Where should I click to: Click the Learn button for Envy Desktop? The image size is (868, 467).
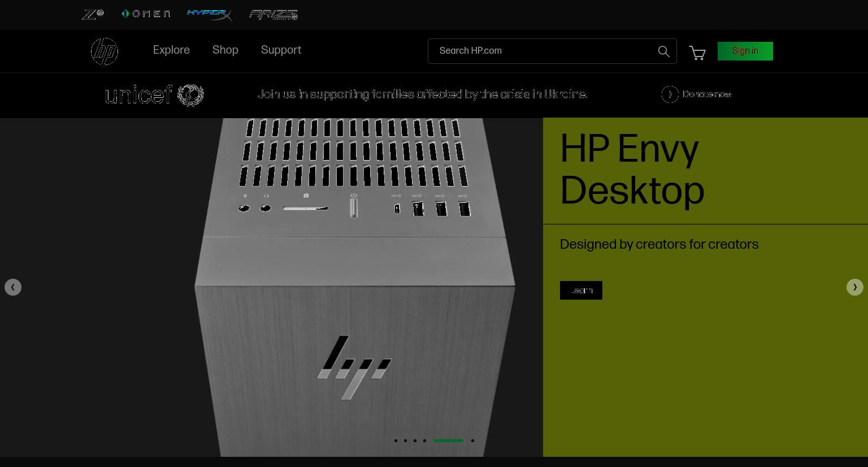pyautogui.click(x=581, y=290)
